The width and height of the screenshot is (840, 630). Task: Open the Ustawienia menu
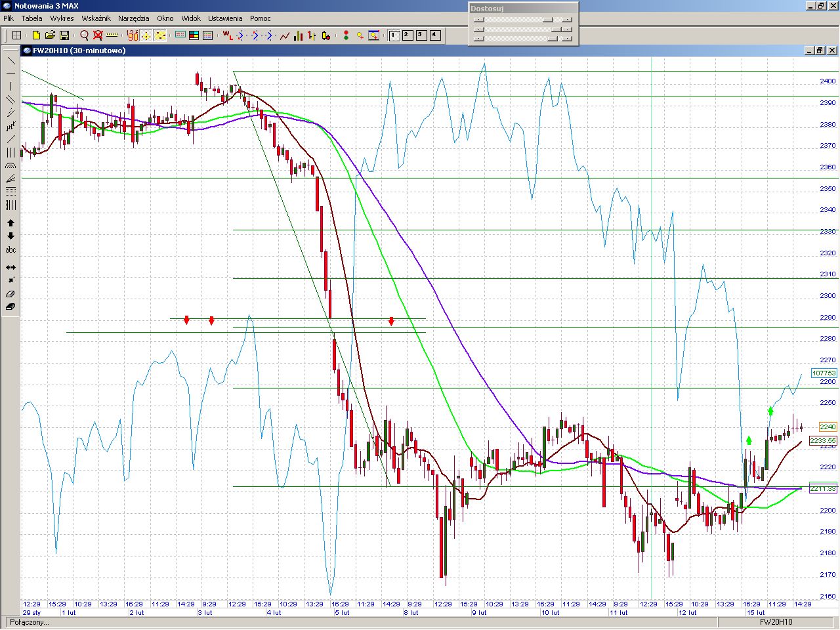[225, 18]
